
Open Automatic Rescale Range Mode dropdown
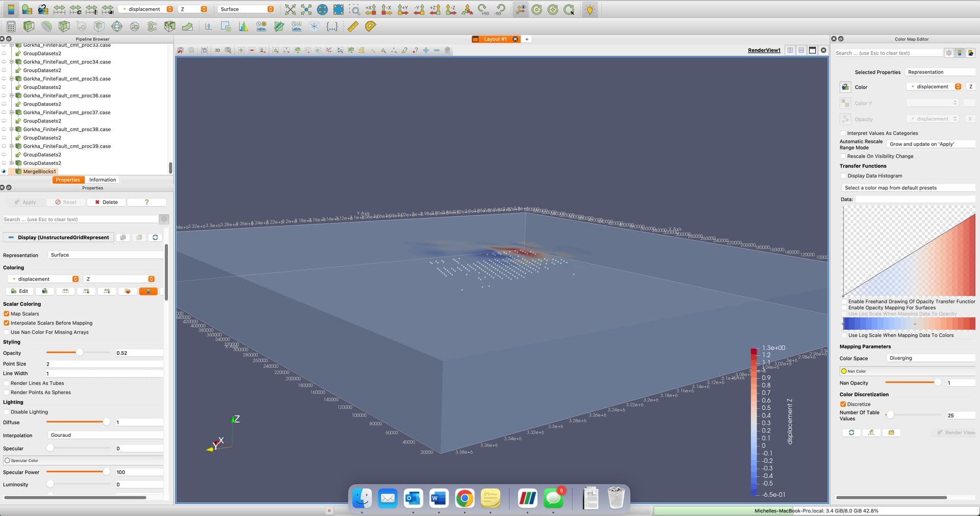point(930,144)
